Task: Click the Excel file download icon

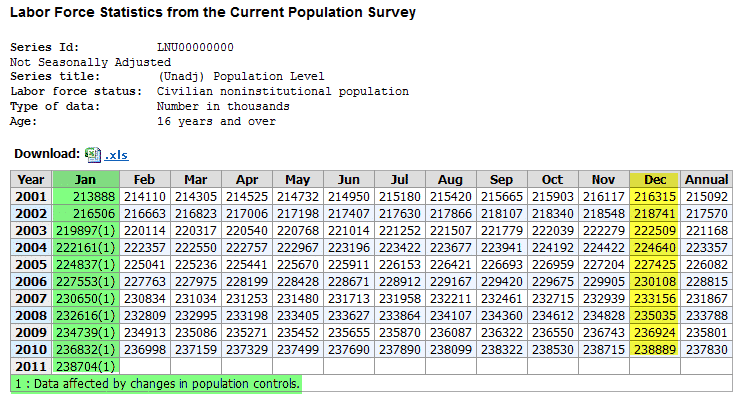Action: pos(93,154)
